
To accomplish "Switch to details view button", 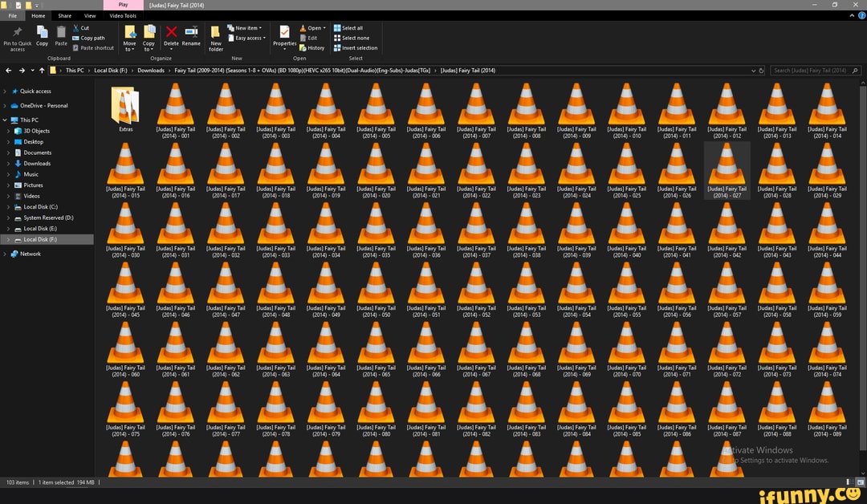I will coord(849,482).
